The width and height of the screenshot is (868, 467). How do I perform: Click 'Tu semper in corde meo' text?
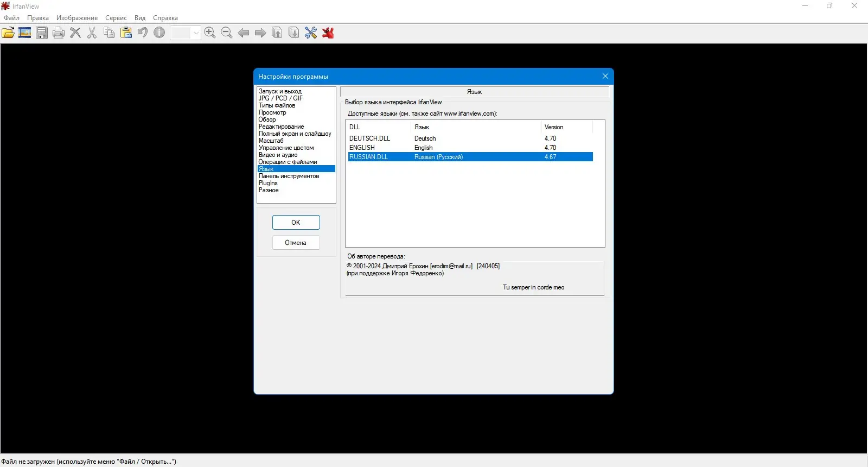click(x=534, y=287)
